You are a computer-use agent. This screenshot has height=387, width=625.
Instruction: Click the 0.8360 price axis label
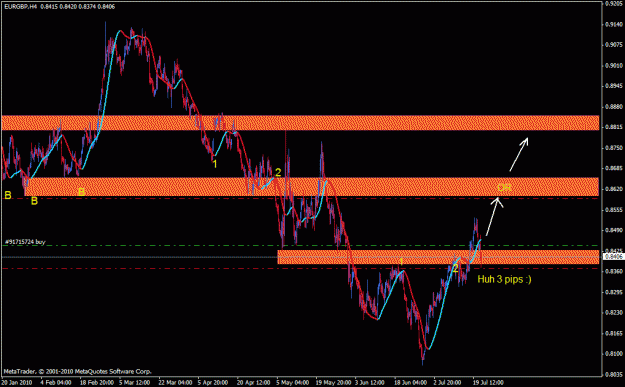pyautogui.click(x=614, y=271)
